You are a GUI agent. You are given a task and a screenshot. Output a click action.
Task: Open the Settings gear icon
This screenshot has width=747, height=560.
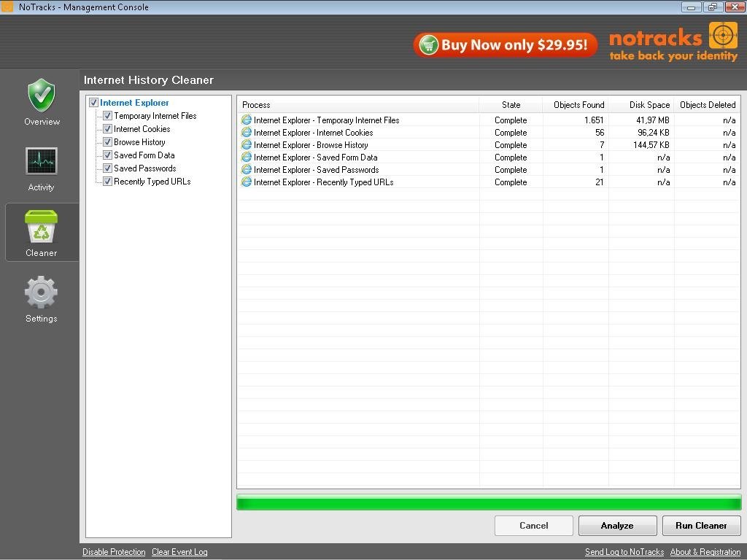point(41,292)
